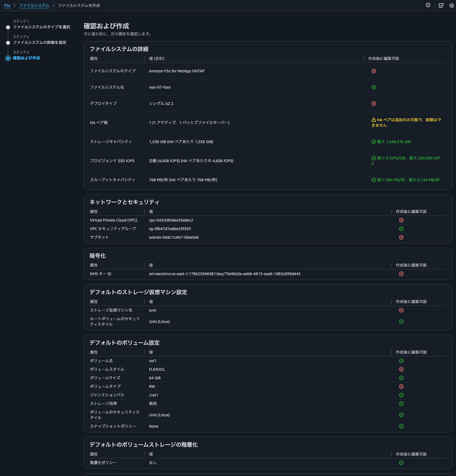Select volume name value vol1
This screenshot has width=456, height=476.
pos(153,361)
